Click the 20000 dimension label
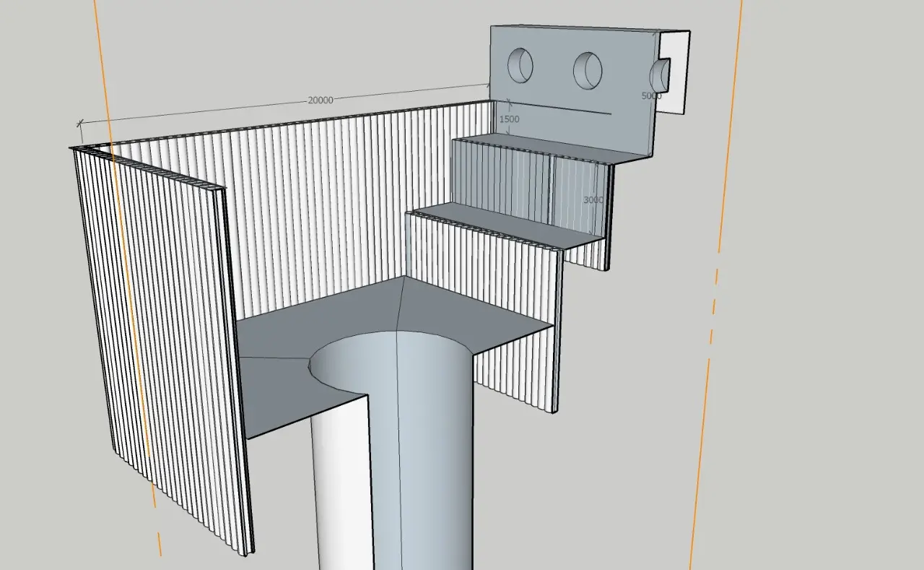Image resolution: width=924 pixels, height=570 pixels. [320, 100]
